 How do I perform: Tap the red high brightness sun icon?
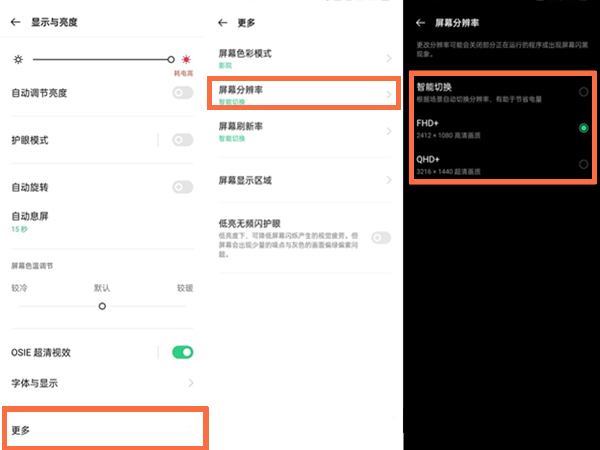point(186,60)
